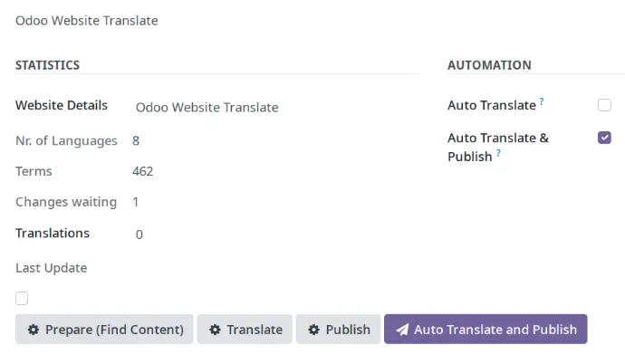Click the Website Details value field
The height and width of the screenshot is (364, 625).
[x=207, y=108]
